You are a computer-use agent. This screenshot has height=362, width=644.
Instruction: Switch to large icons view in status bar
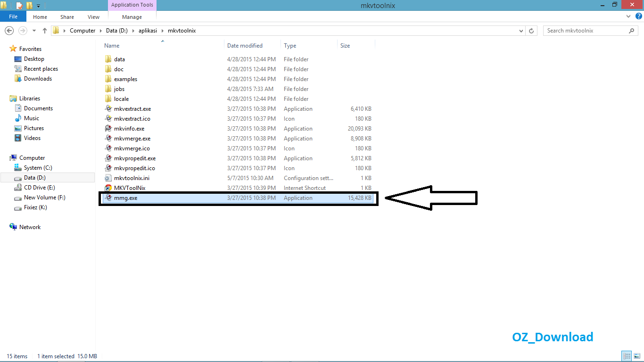point(636,356)
